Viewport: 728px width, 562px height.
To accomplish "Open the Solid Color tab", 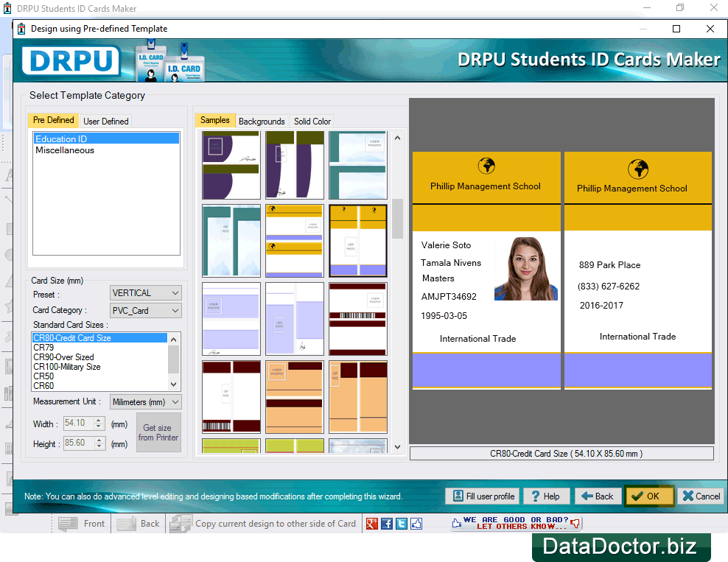I will coord(312,121).
